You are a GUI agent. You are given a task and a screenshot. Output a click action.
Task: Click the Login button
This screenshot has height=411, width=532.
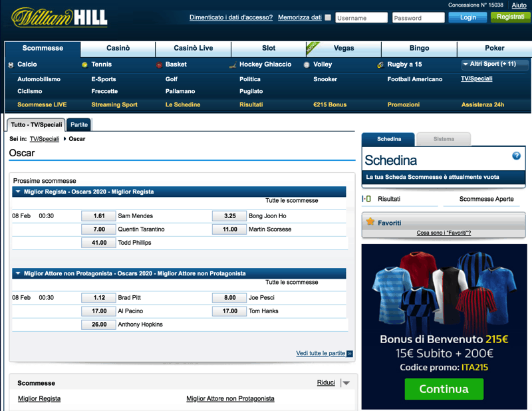pyautogui.click(x=468, y=17)
